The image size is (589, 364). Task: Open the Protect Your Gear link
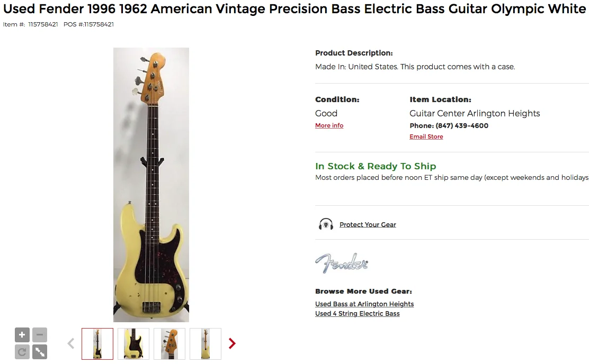click(x=368, y=224)
